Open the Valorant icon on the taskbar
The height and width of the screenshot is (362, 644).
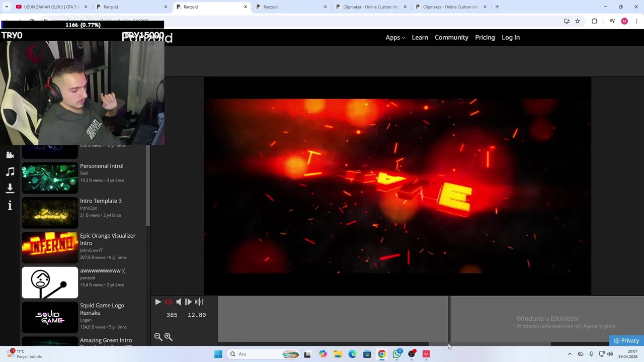pos(427,354)
